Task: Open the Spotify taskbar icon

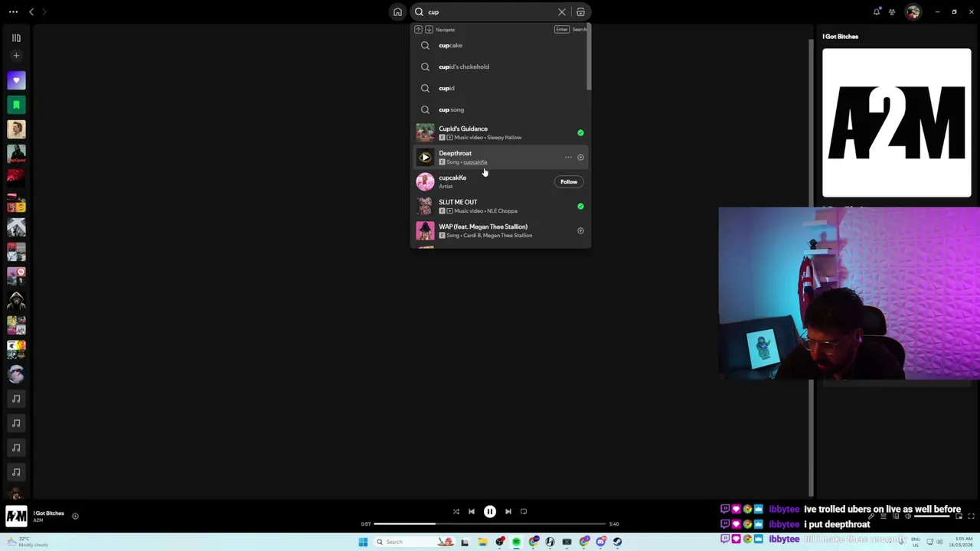Action: [517, 542]
